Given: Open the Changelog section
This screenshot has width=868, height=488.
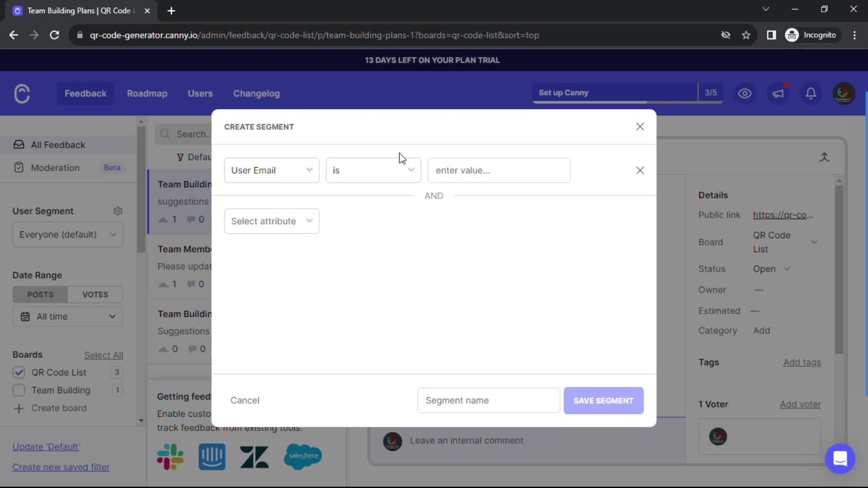Looking at the screenshot, I should click(256, 93).
